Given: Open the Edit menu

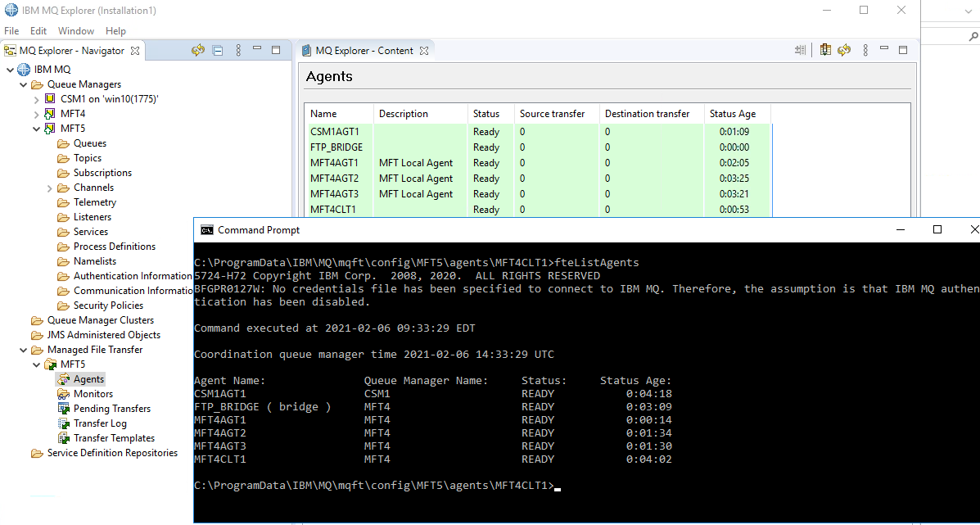Looking at the screenshot, I should (38, 30).
